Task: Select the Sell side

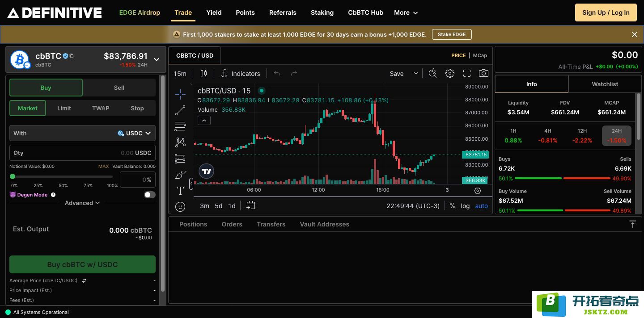Action: coord(119,88)
